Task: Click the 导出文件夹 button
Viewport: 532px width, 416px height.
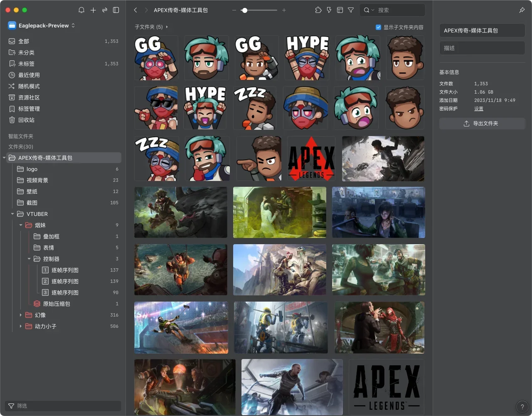Action: 482,124
